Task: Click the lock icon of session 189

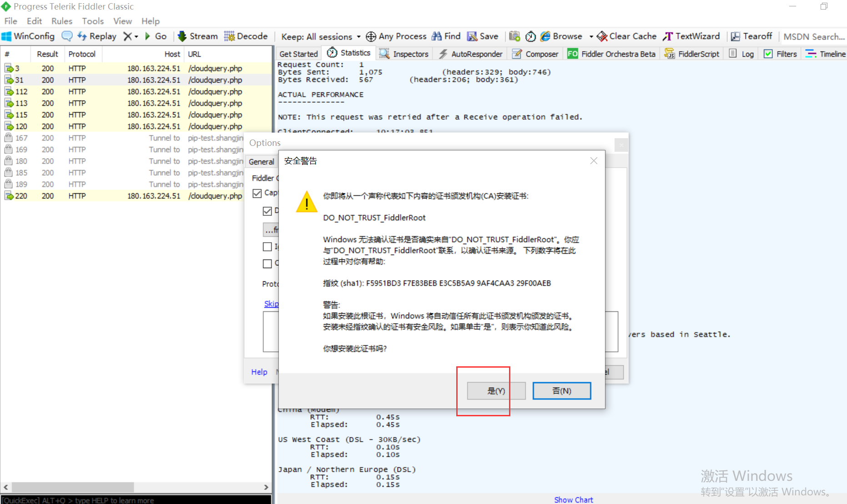Action: coord(8,184)
